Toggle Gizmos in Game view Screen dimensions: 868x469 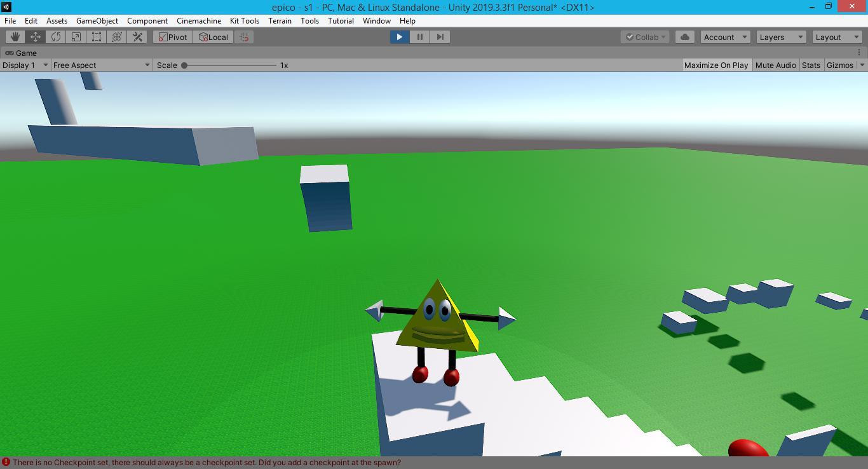839,65
